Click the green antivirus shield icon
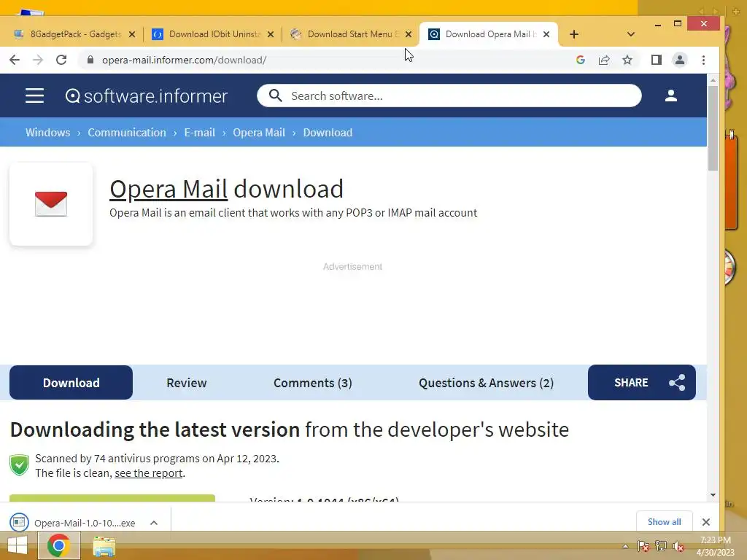Screen dimensions: 747x560 tap(20, 465)
